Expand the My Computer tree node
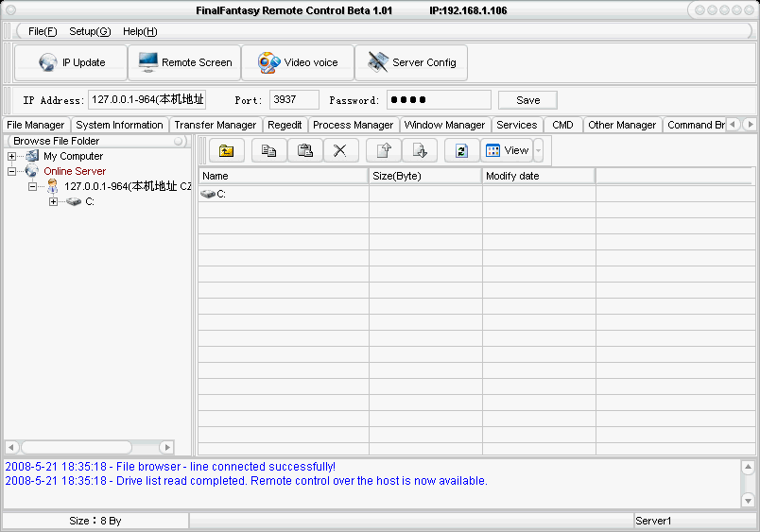Image resolution: width=760 pixels, height=532 pixels. click(11, 156)
